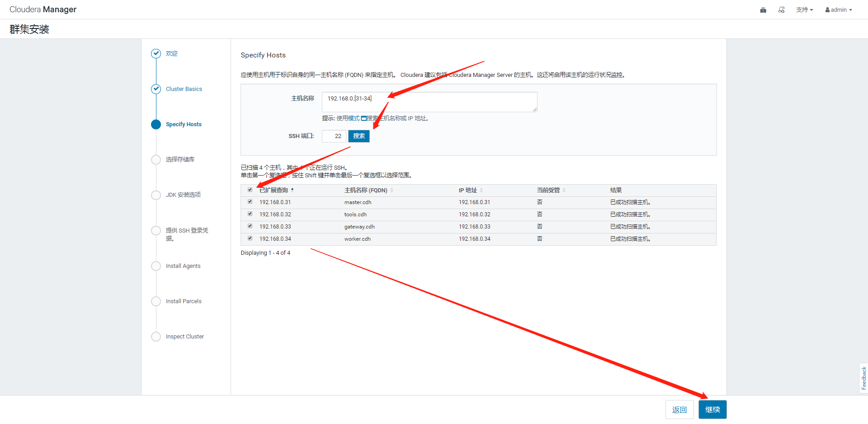Viewport: 868px width, 424px height.
Task: Select the Install Agents wizard step
Action: point(183,266)
